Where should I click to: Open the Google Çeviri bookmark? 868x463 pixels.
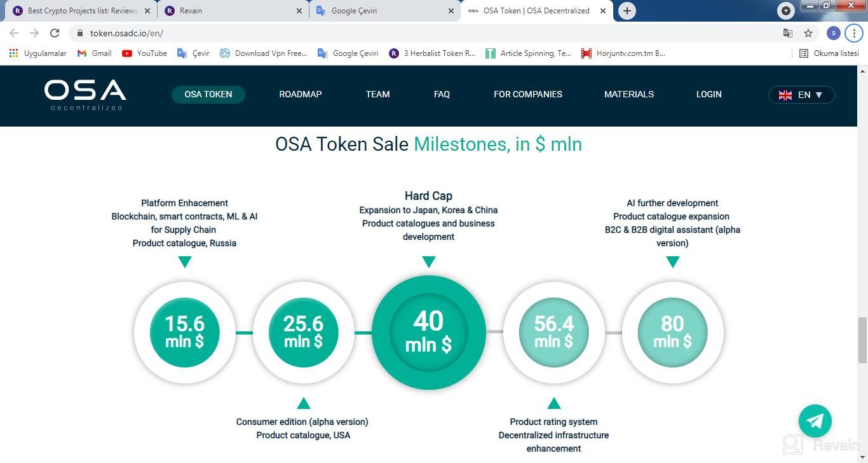pos(348,53)
